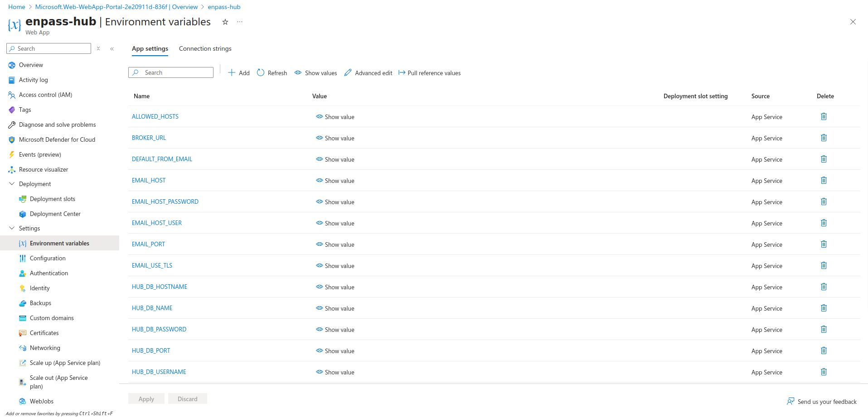Screen dimensions: 868x417
Task: Open Deployment slots page
Action: click(52, 199)
